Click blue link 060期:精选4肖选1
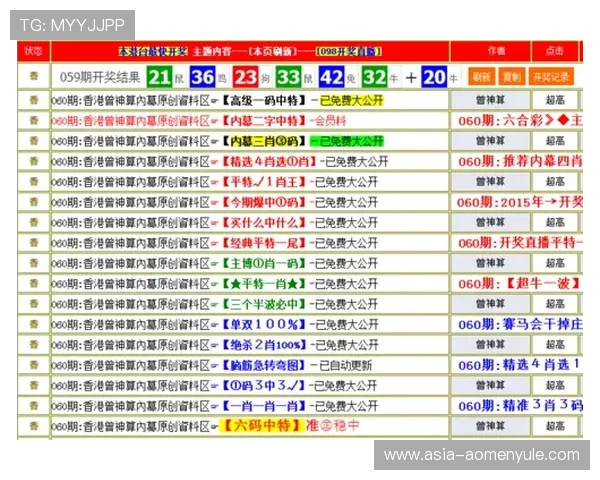This screenshot has height=480, width=600. pyautogui.click(x=519, y=365)
